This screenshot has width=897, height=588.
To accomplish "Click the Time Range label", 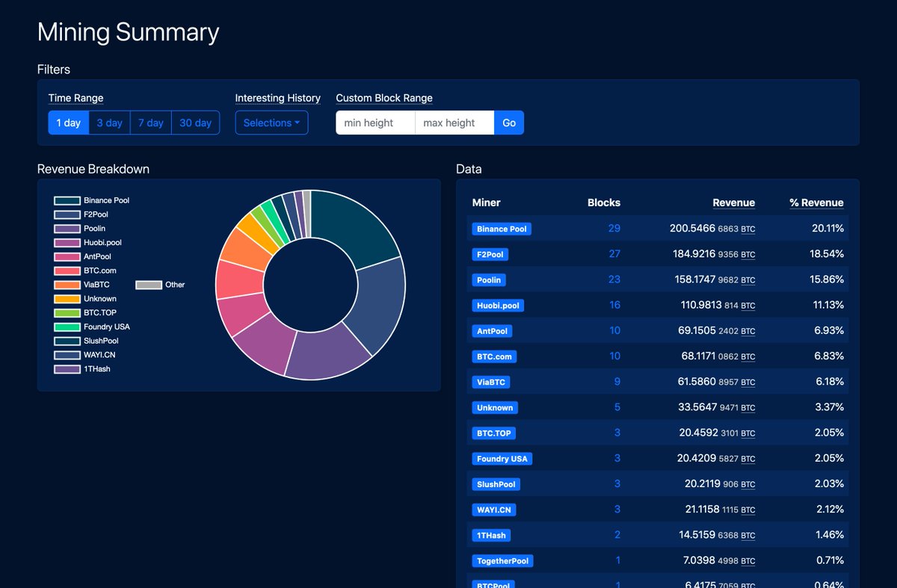I will click(75, 98).
